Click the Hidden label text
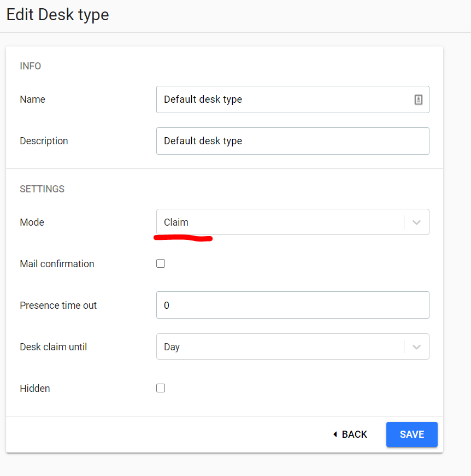Screen dimensions: 471x476 35,388
